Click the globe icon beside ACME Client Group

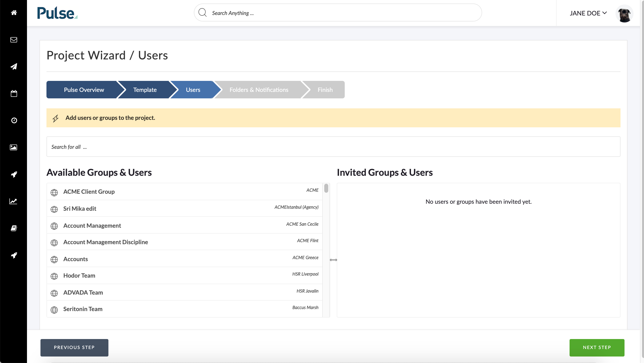(54, 192)
